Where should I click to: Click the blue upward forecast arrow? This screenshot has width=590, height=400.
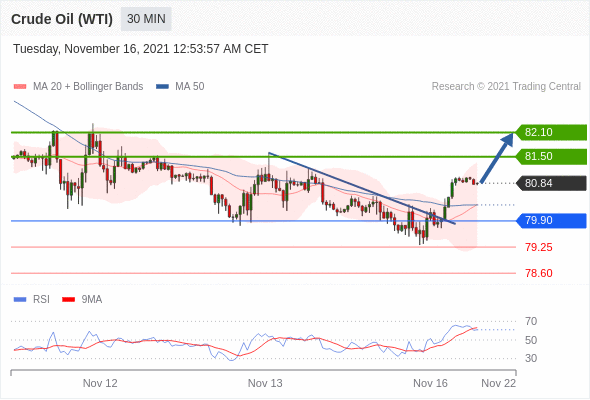coord(497,158)
